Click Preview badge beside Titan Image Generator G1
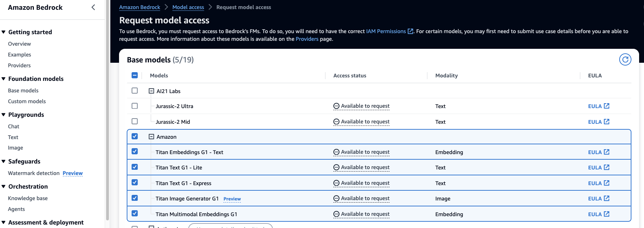Screen dimensions: 644x228 coord(232,199)
